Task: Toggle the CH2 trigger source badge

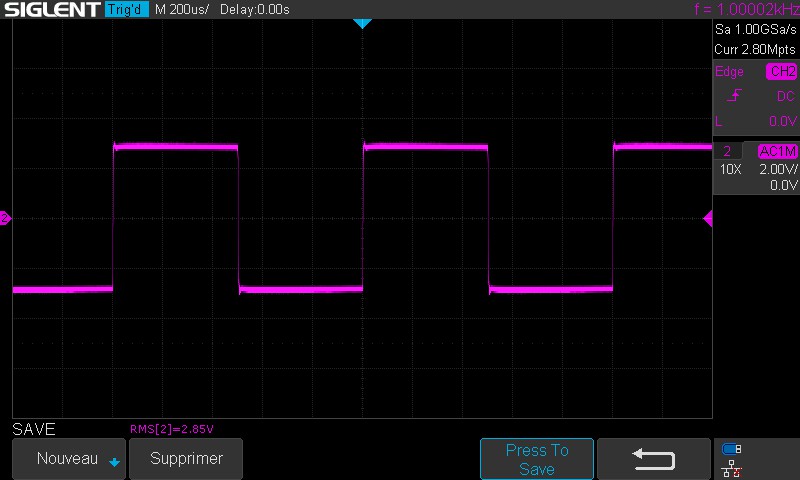Action: 781,72
